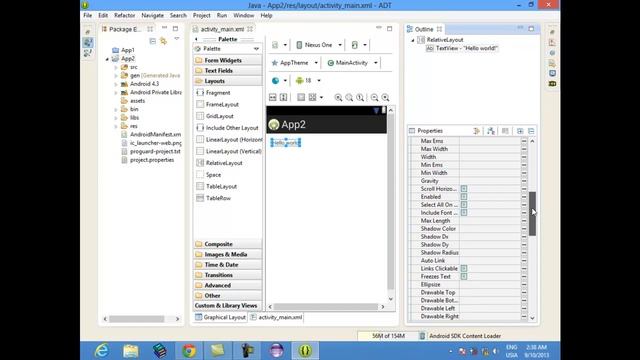640x360 pixels.
Task: Click the screen orientation icon in layout toolbar
Action: coord(355,45)
